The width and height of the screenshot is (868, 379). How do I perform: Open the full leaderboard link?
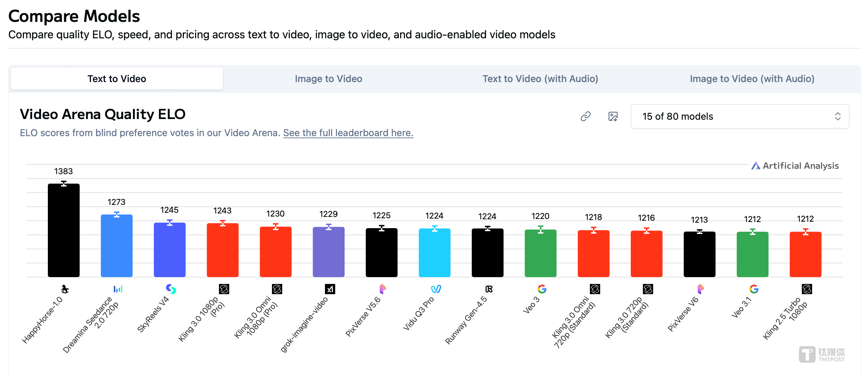[348, 133]
